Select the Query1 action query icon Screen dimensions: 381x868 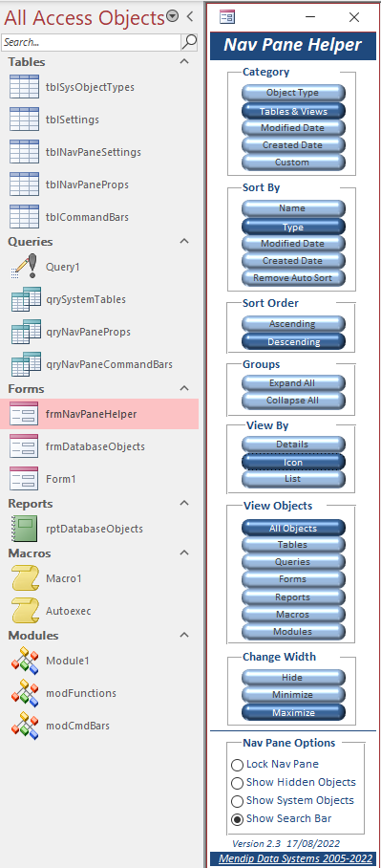24,267
